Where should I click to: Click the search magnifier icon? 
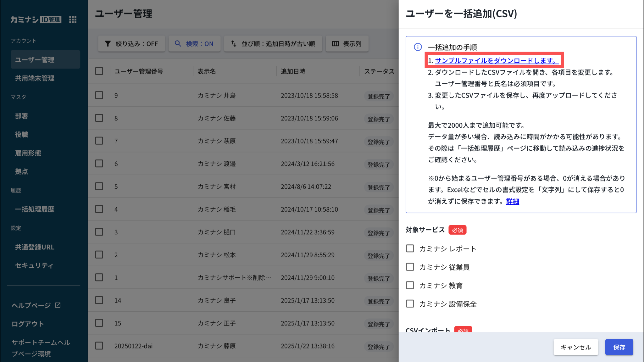point(178,44)
